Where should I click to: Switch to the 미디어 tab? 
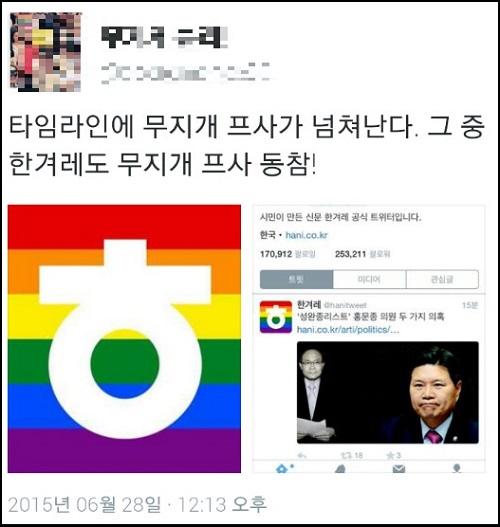(x=369, y=279)
